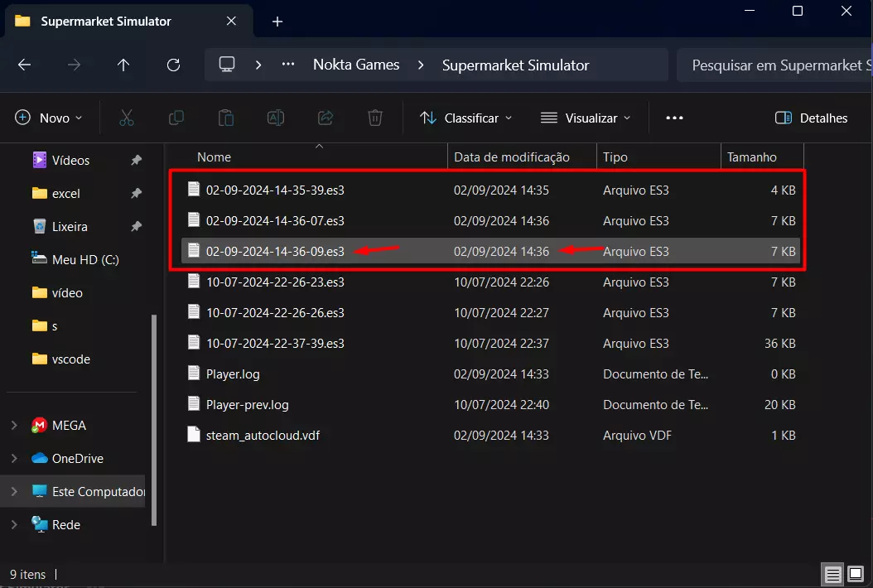
Task: Refresh the current folder view
Action: pyautogui.click(x=173, y=65)
